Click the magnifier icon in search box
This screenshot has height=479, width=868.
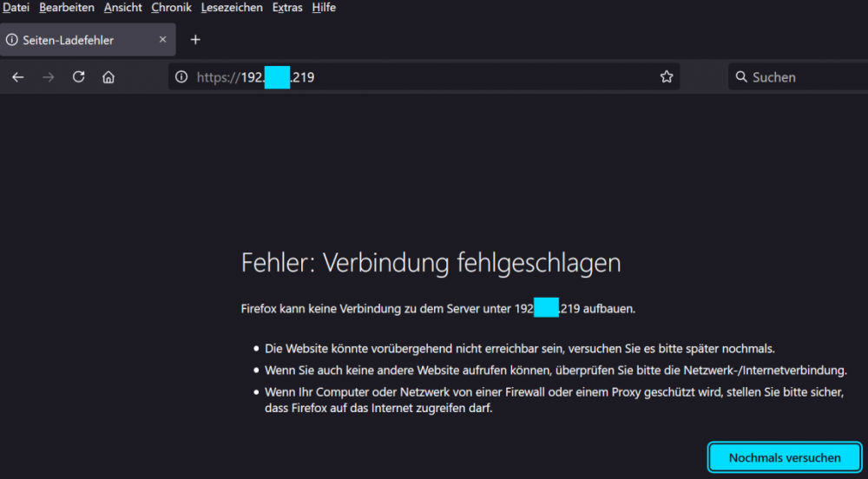click(741, 77)
